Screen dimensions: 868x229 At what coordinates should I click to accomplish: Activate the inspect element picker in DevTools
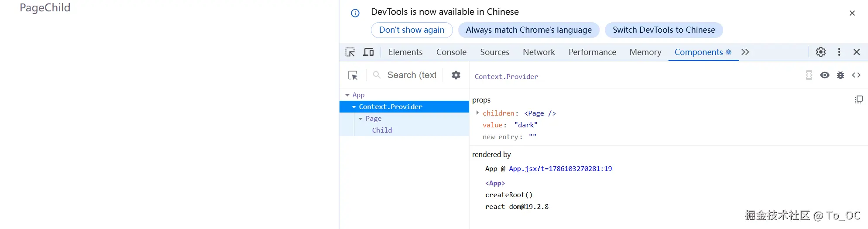(350, 52)
